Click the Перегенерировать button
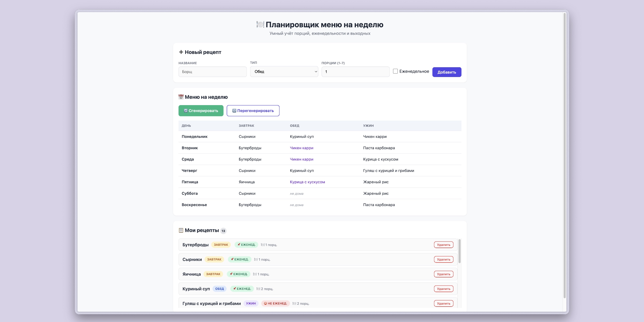The width and height of the screenshot is (644, 322). [x=253, y=111]
